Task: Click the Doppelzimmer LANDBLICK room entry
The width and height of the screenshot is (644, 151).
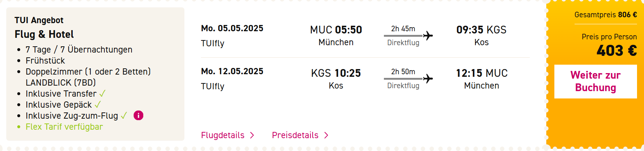Action: [88, 77]
